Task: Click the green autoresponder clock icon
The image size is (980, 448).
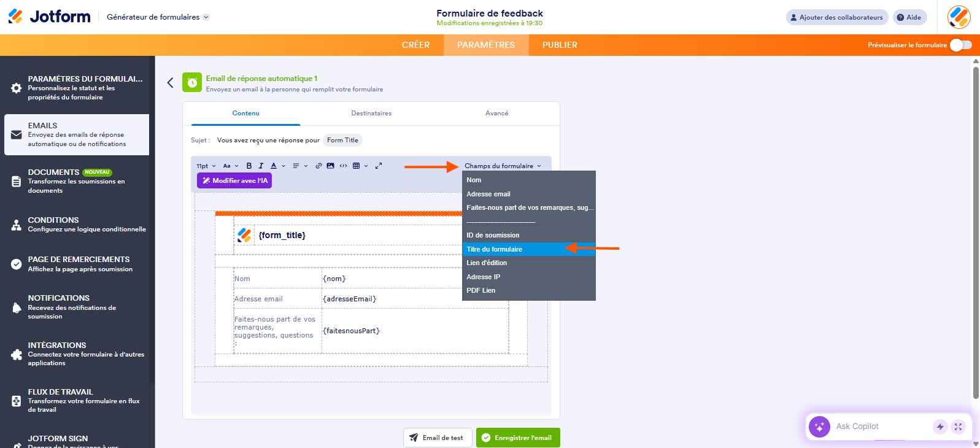Action: [x=192, y=82]
